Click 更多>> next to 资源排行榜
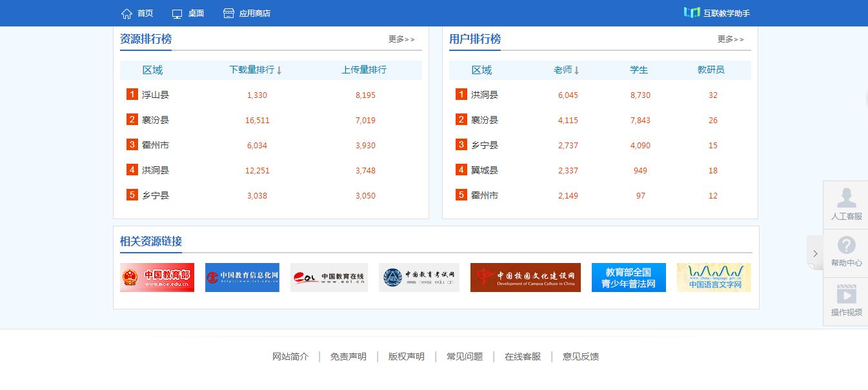 tap(401, 39)
